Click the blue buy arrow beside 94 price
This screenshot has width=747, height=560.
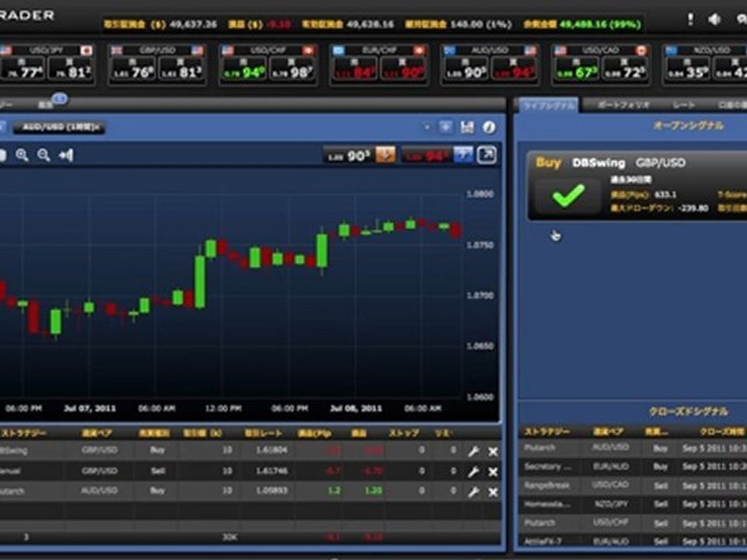(463, 155)
